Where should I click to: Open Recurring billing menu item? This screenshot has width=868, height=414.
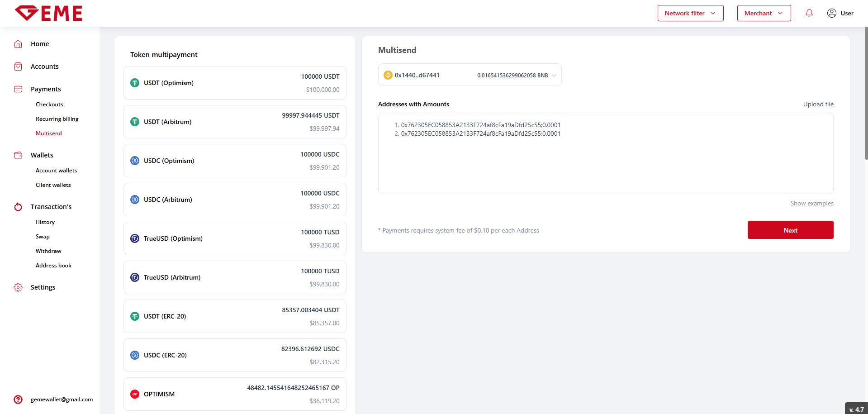[x=57, y=119]
